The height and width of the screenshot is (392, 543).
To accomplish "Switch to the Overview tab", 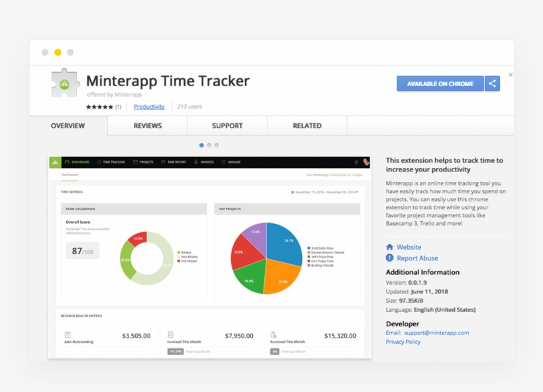I will click(x=68, y=126).
